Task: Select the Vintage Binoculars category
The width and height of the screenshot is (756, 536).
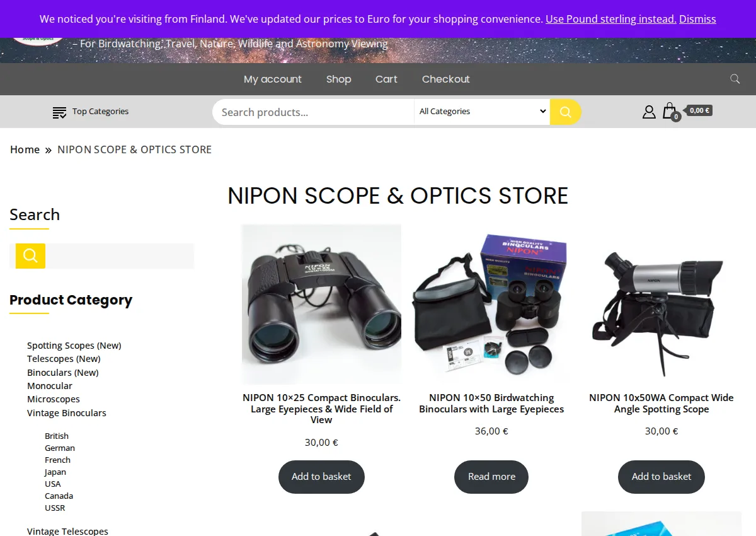Action: pyautogui.click(x=67, y=413)
